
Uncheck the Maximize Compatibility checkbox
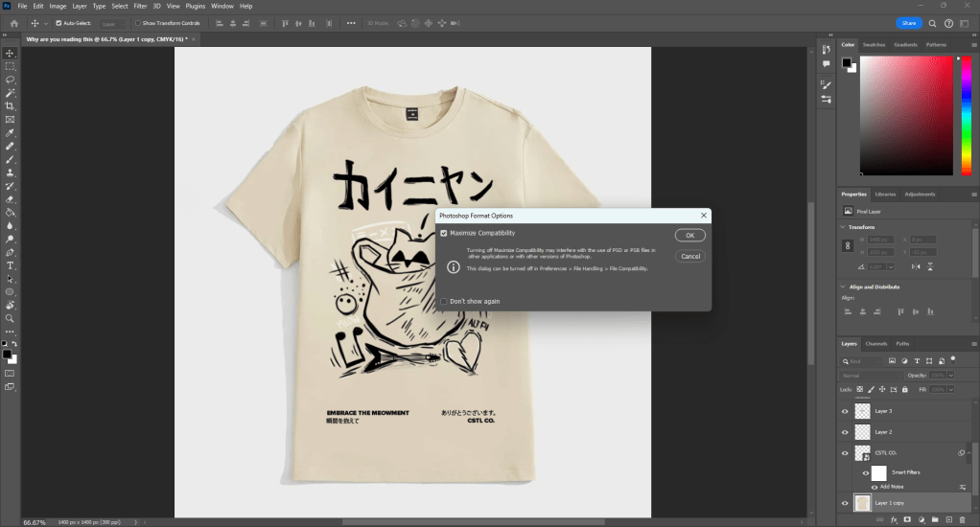[x=443, y=233]
